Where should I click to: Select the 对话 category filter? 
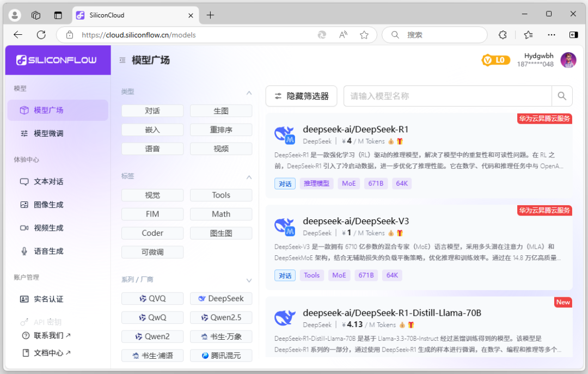[x=152, y=111]
